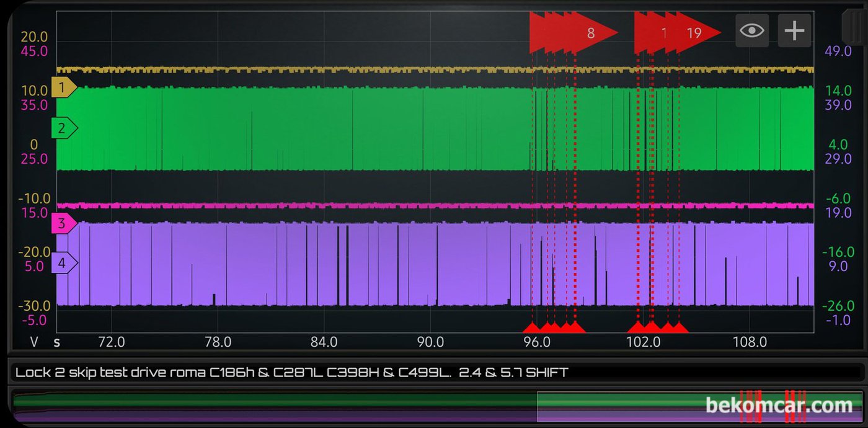Click the V voltage unit label
The width and height of the screenshot is (868, 428).
tap(34, 342)
